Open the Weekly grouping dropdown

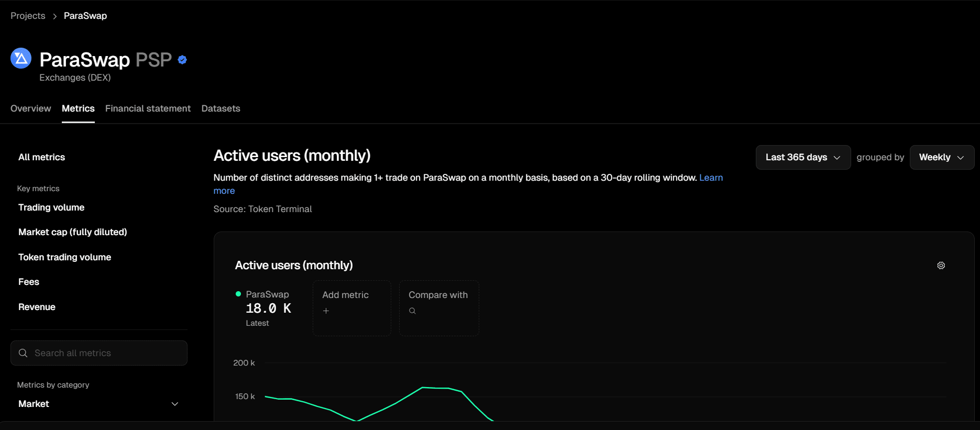coord(942,157)
